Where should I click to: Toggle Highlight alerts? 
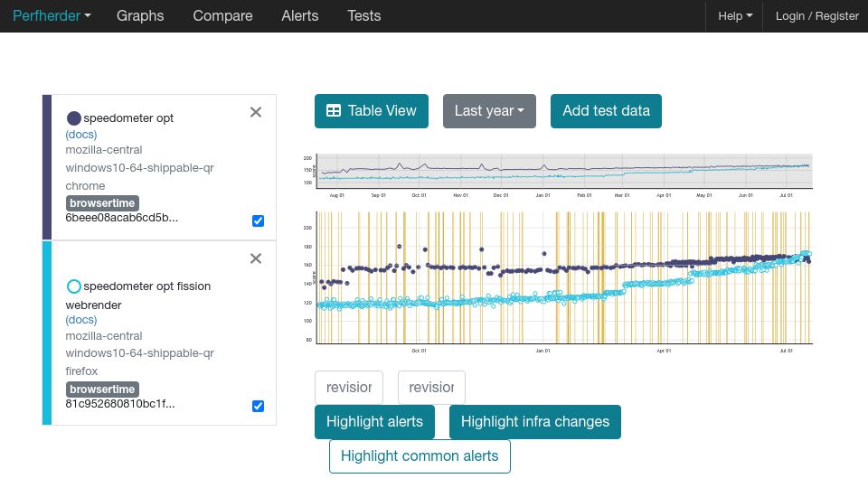click(374, 422)
